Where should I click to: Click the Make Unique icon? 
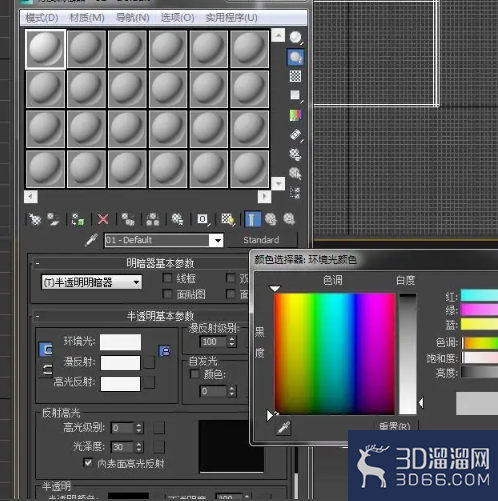point(153,220)
